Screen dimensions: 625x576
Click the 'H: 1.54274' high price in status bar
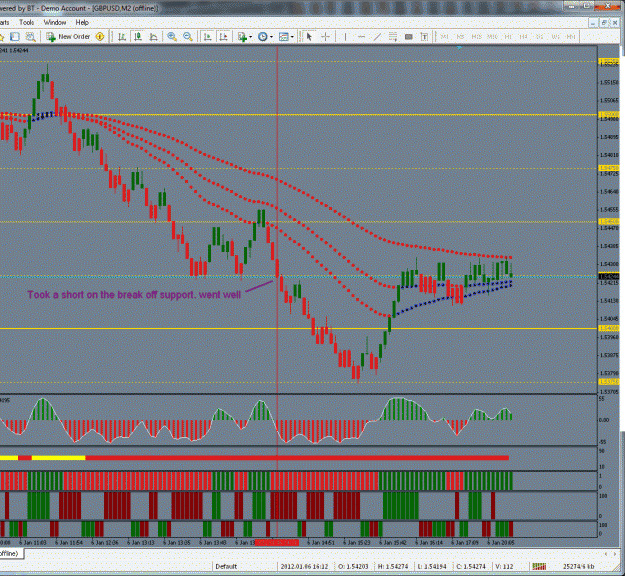click(393, 566)
